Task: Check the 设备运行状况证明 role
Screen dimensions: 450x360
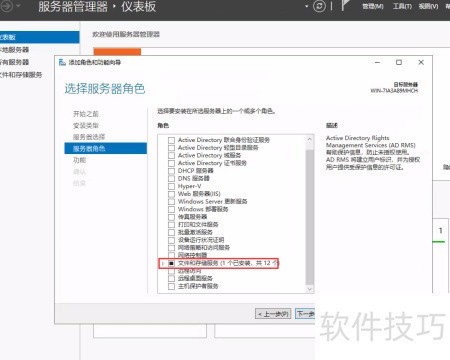Action: pyautogui.click(x=171, y=240)
